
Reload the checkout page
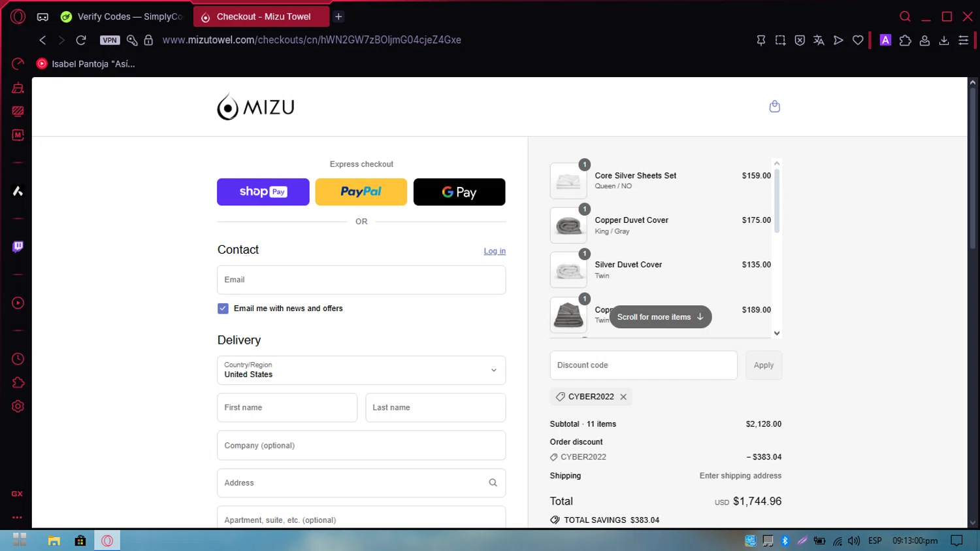click(x=81, y=40)
